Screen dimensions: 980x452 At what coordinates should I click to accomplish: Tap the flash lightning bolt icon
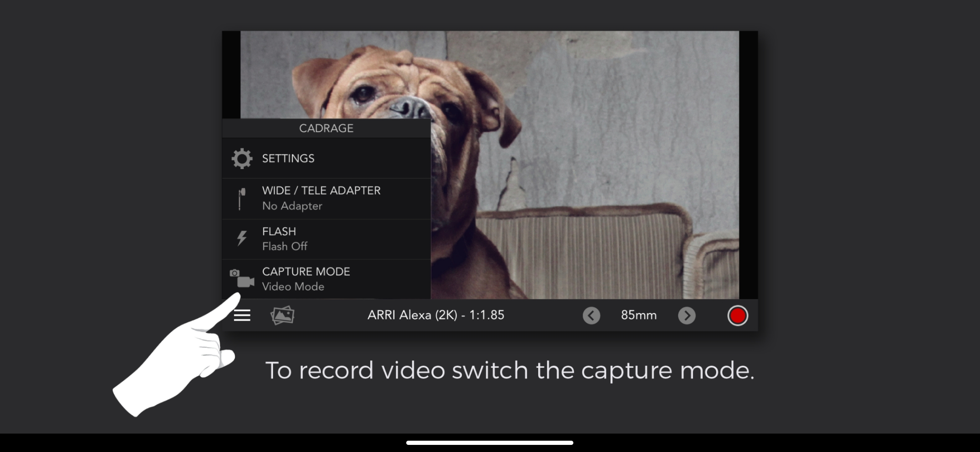click(x=242, y=239)
